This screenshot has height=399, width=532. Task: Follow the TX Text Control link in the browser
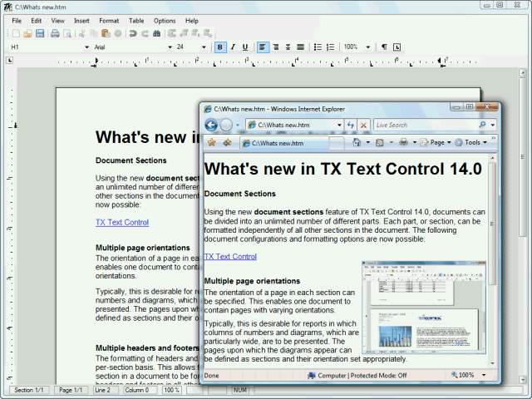tap(230, 256)
